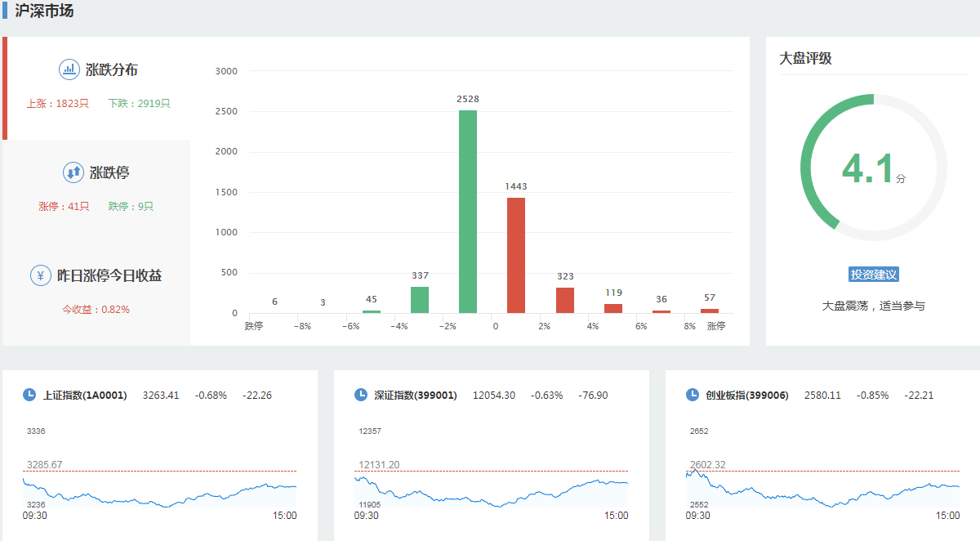Open the 上证指数(1A0001) index link
This screenshot has width=980, height=541.
click(85, 396)
